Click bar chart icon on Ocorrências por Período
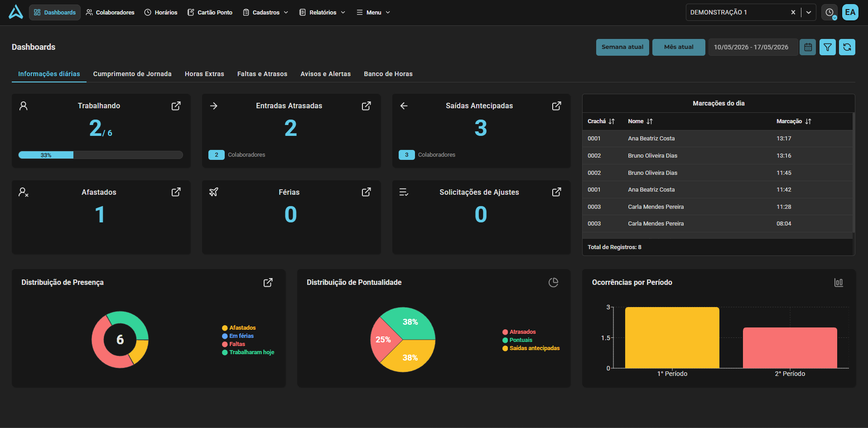The image size is (868, 428). click(x=839, y=283)
